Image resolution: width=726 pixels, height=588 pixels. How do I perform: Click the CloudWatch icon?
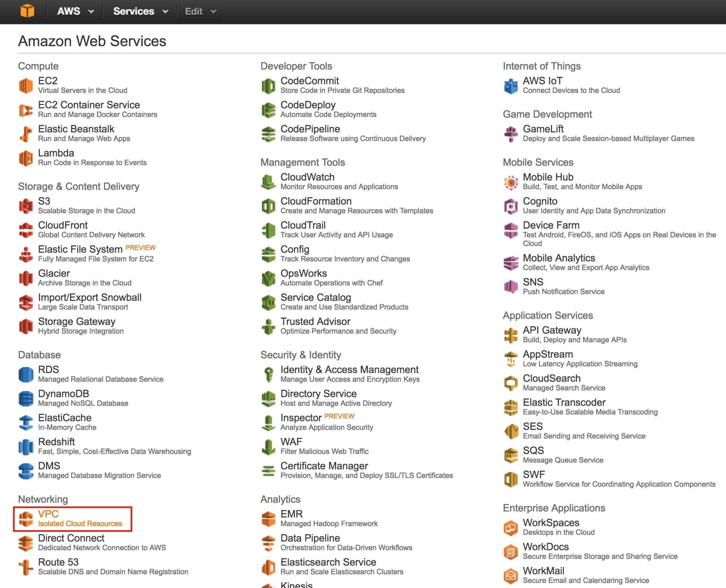[x=268, y=182]
